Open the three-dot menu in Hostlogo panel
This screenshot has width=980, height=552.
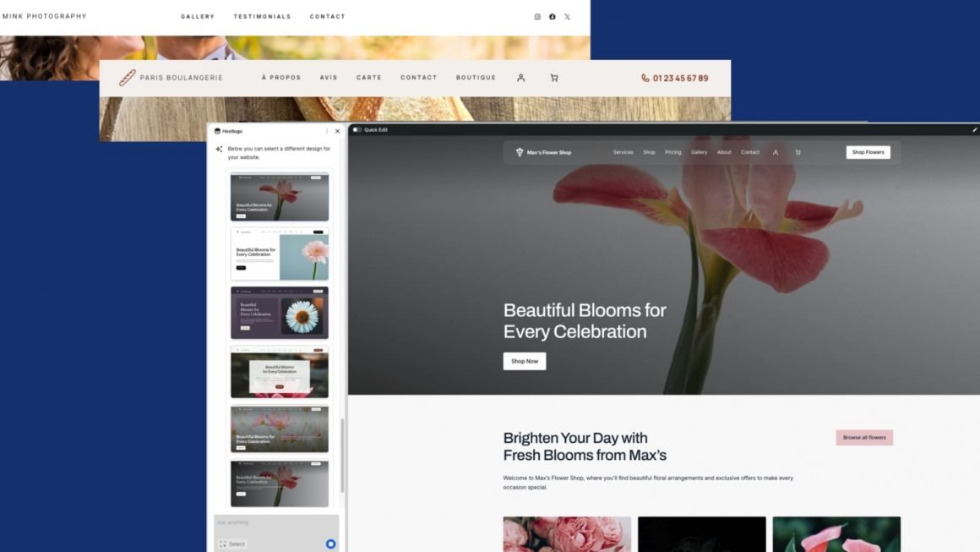pos(327,131)
